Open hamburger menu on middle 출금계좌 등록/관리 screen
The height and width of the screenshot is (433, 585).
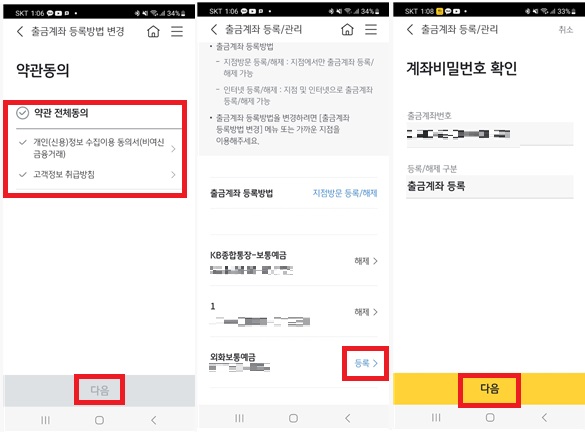[371, 29]
